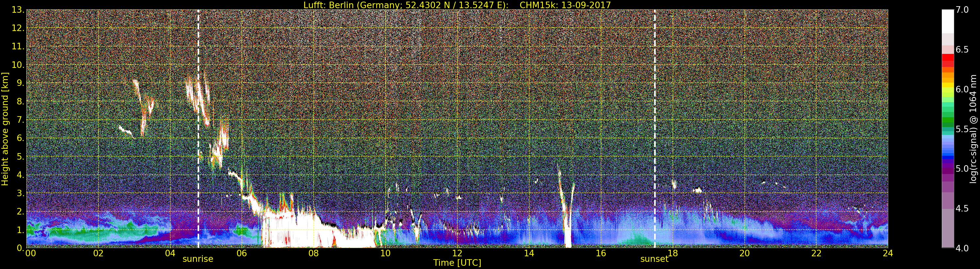Click the Time [UTC] axis label

pyautogui.click(x=457, y=263)
